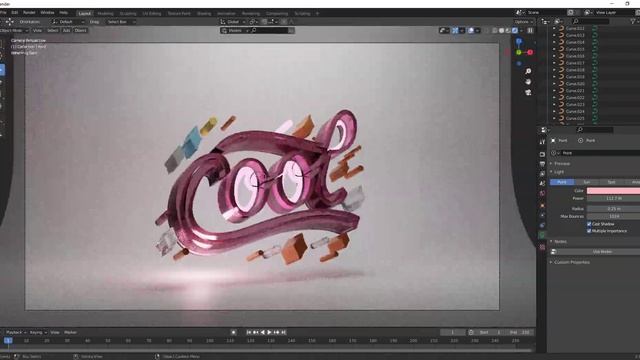
Task: Open the Window menu
Action: click(x=47, y=13)
